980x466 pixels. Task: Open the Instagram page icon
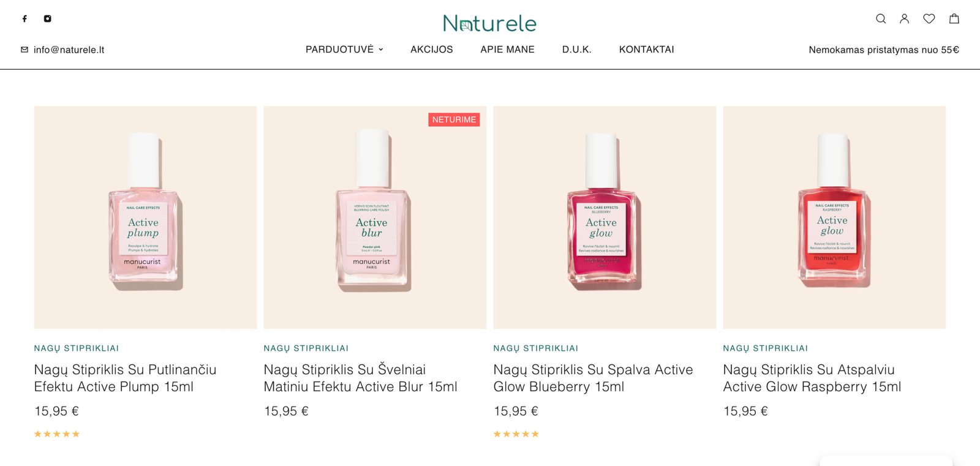[47, 19]
